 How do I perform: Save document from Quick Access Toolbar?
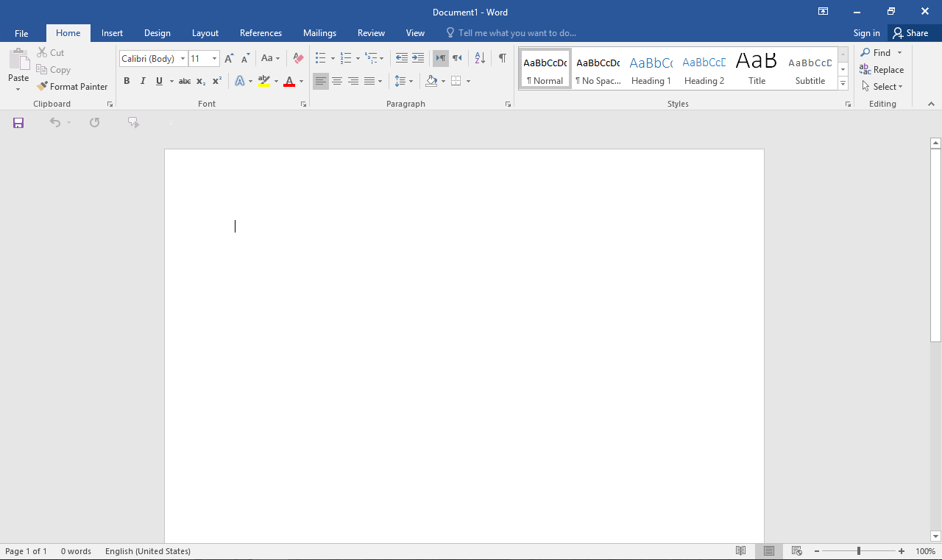(18, 123)
